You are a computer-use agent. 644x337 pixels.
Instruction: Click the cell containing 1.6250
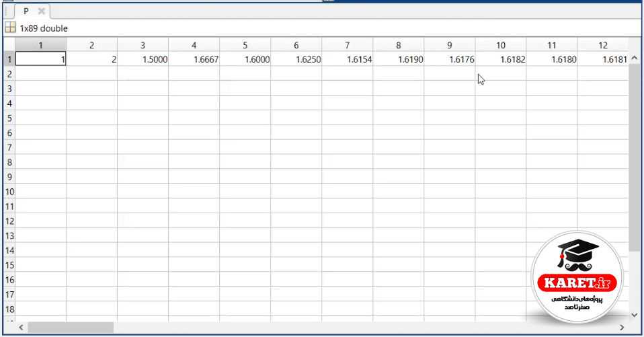pyautogui.click(x=296, y=59)
